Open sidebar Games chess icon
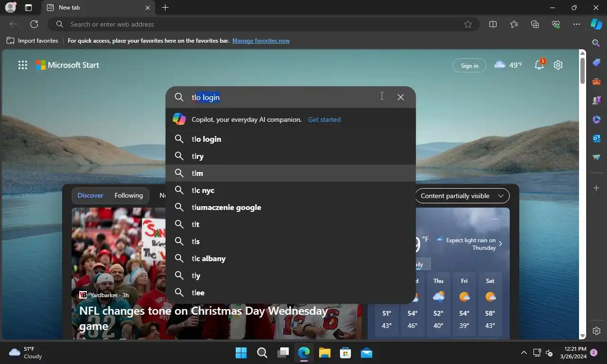This screenshot has height=364, width=607. point(597,100)
